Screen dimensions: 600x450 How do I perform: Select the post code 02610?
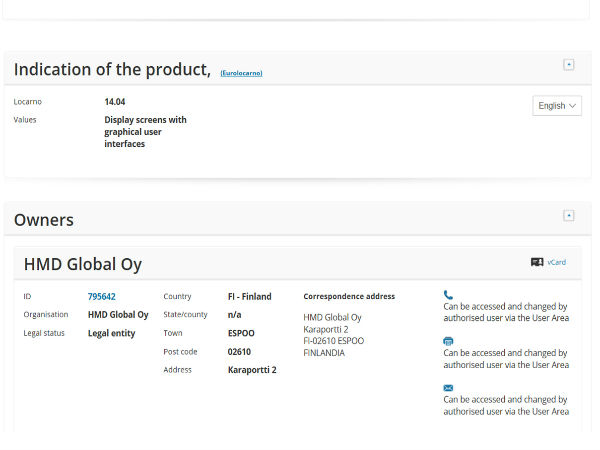(x=239, y=352)
